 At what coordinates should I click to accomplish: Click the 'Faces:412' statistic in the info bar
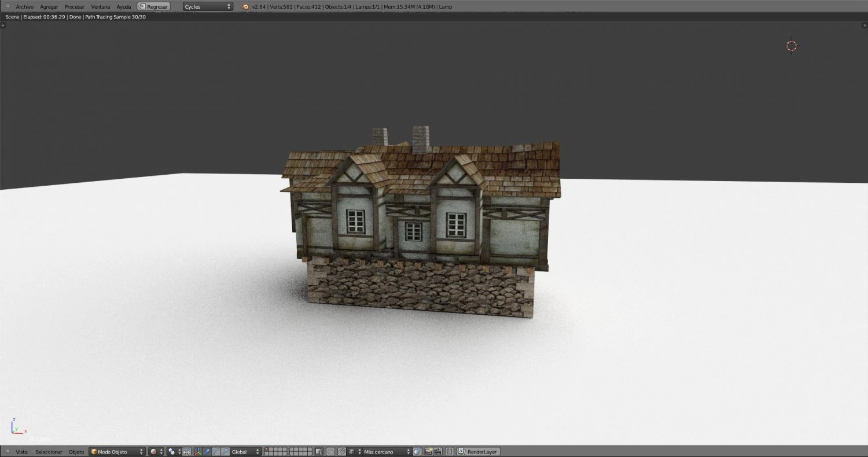[x=308, y=7]
